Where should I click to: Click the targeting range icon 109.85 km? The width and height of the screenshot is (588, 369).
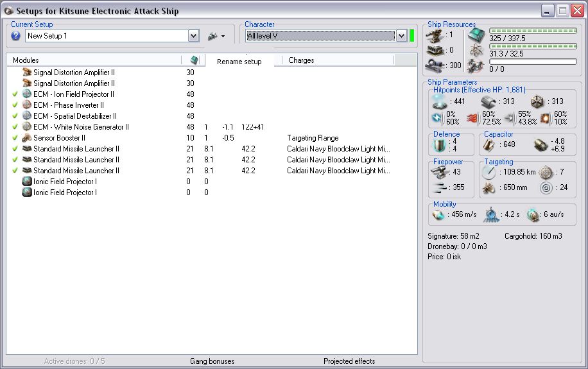tap(489, 173)
